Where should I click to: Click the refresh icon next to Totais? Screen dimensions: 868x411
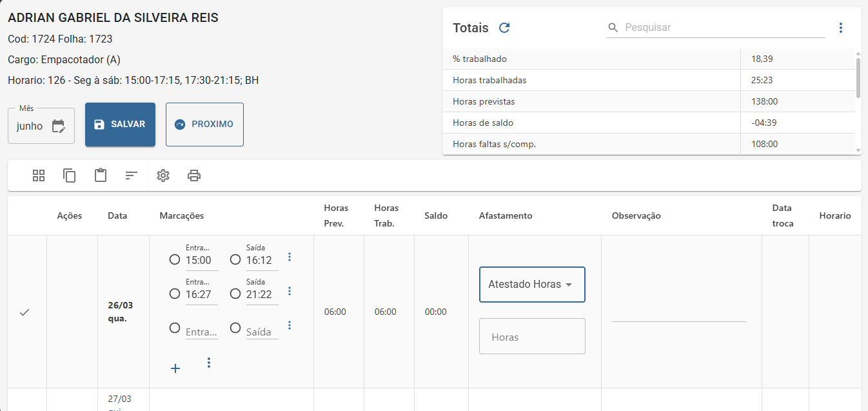(x=505, y=28)
